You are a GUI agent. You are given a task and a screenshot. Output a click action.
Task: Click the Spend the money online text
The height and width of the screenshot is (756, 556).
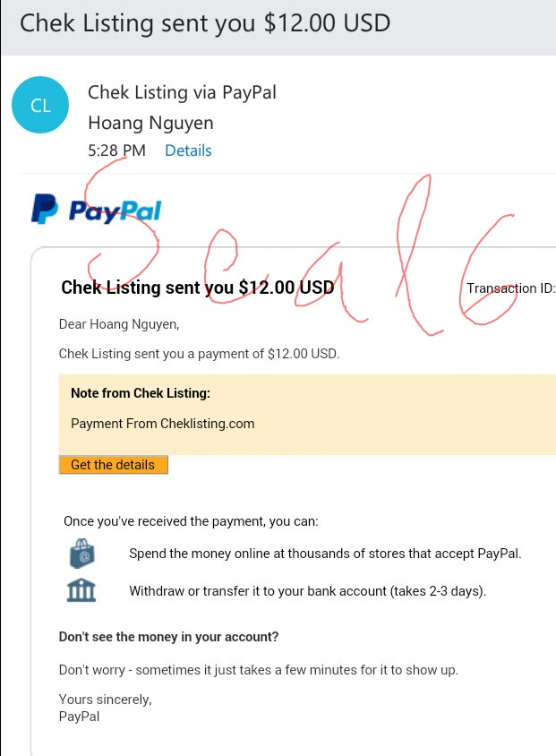325,554
